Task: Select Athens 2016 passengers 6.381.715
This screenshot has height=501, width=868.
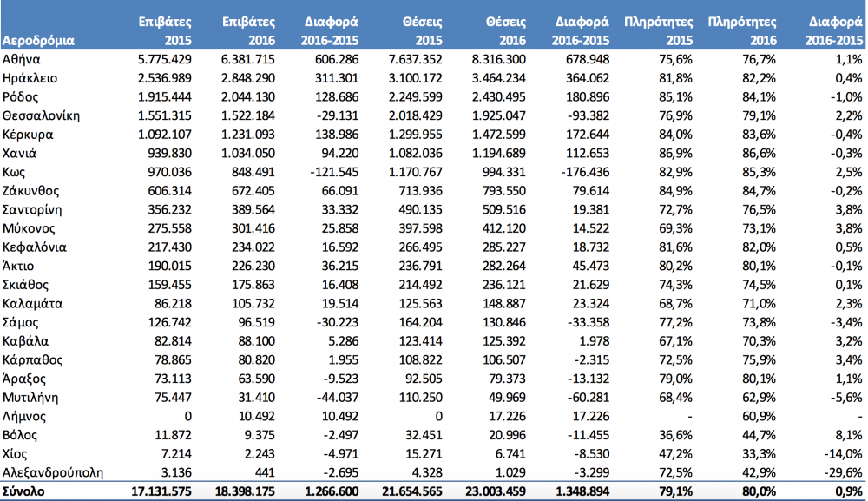Action: 248,60
